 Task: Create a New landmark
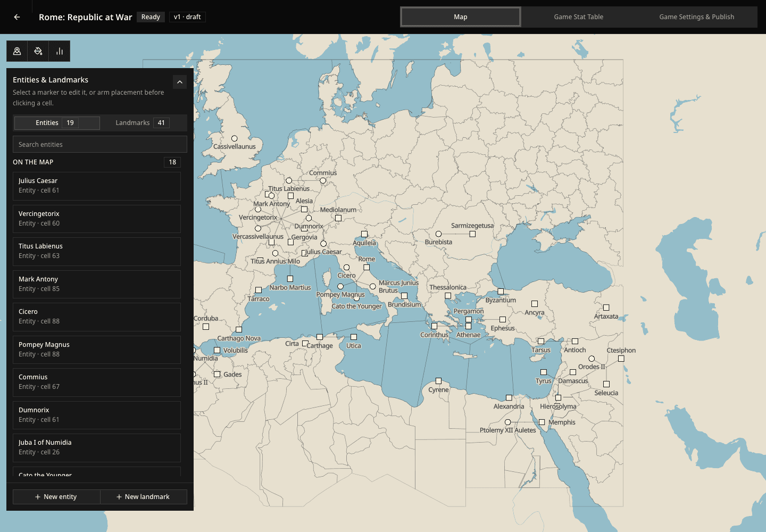tap(144, 497)
